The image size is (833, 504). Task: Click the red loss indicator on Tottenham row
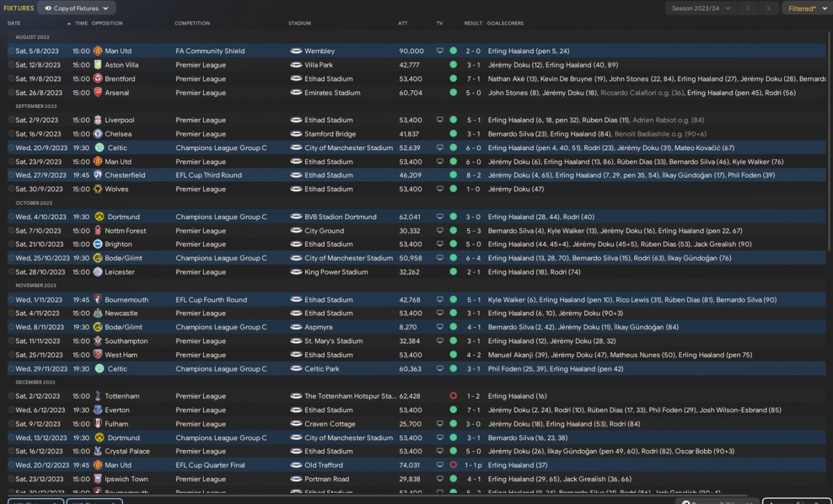coord(453,396)
